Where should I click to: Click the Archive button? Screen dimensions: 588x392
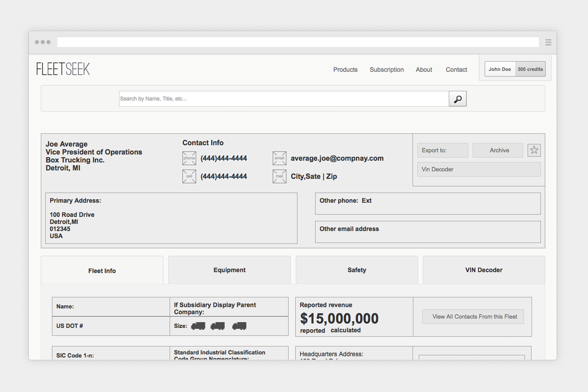point(499,150)
